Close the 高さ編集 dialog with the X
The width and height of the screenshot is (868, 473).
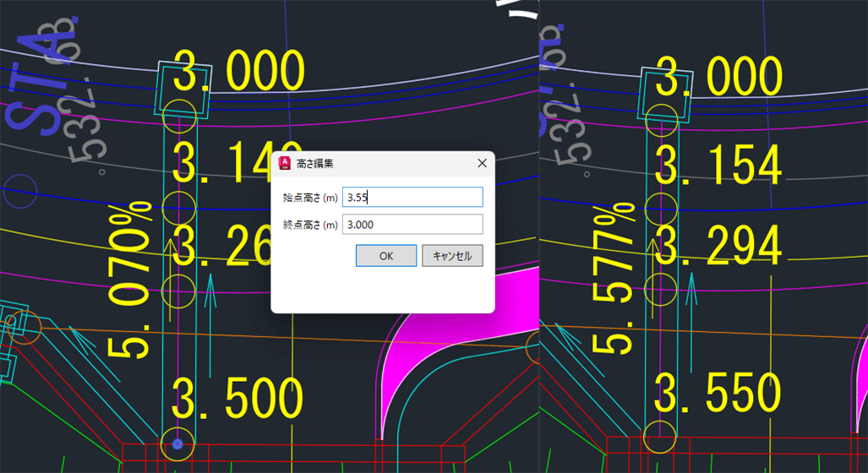click(x=482, y=163)
